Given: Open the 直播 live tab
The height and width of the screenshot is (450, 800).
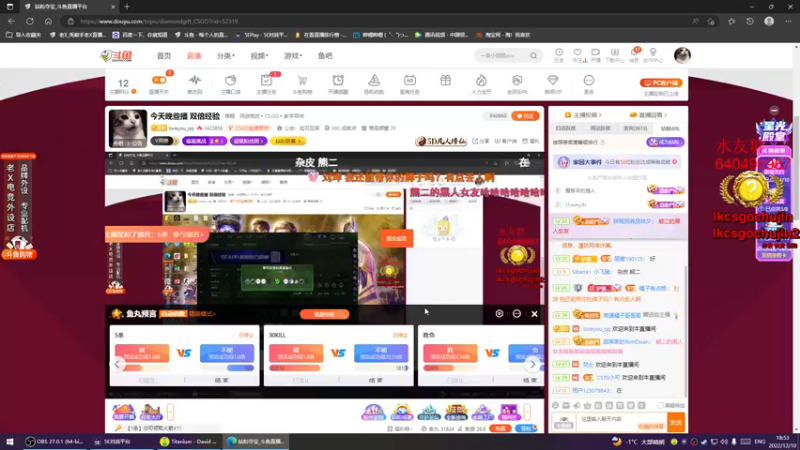Looking at the screenshot, I should pos(194,56).
